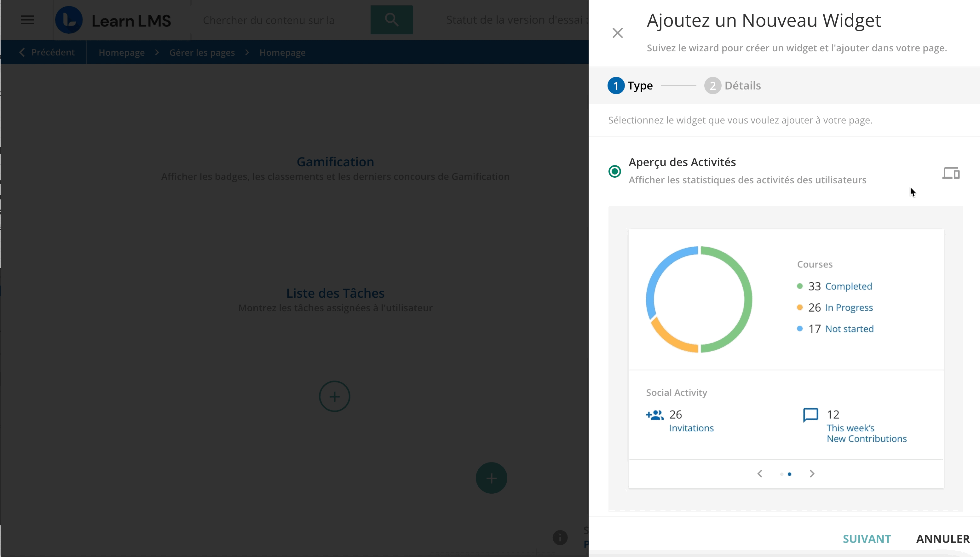Open the hamburger main menu
980x557 pixels.
[27, 20]
